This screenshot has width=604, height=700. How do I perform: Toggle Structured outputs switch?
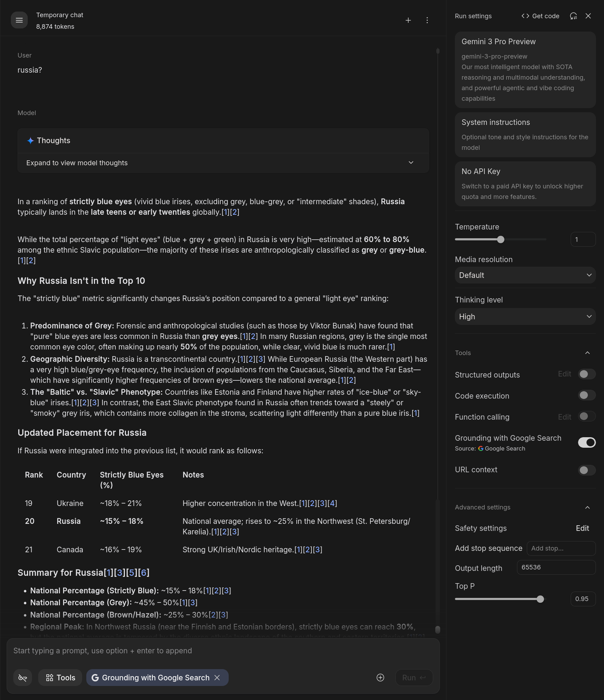tap(587, 374)
